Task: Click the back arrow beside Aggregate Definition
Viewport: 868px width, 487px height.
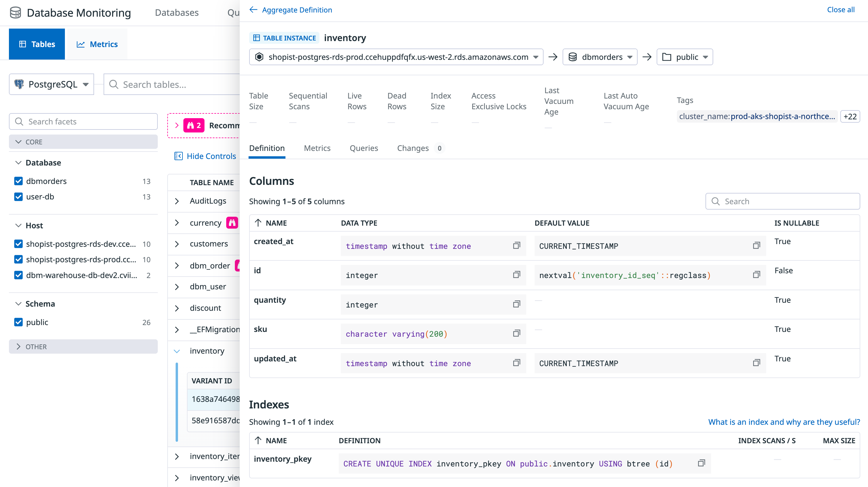Action: pos(253,10)
